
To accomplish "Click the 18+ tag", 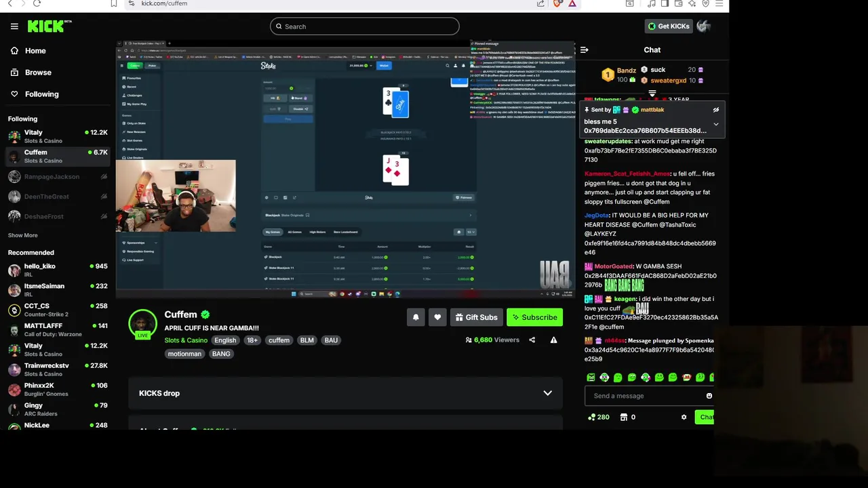I will 252,340.
